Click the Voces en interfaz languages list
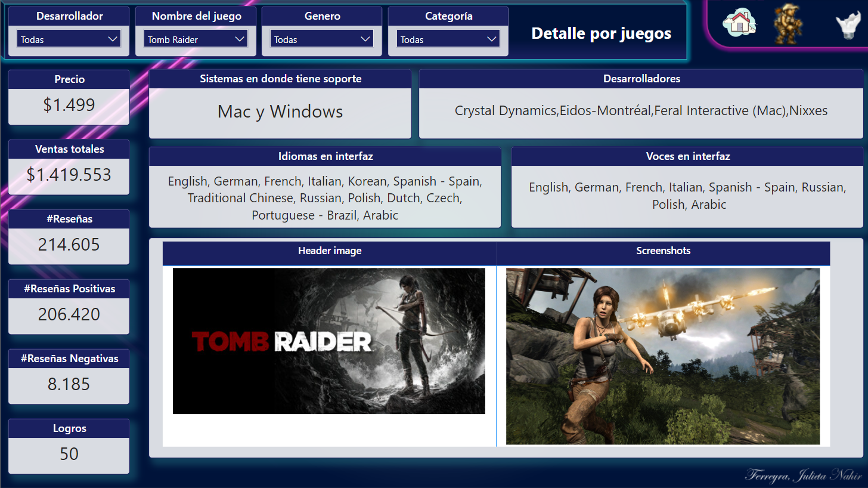This screenshot has height=488, width=868. [687, 196]
